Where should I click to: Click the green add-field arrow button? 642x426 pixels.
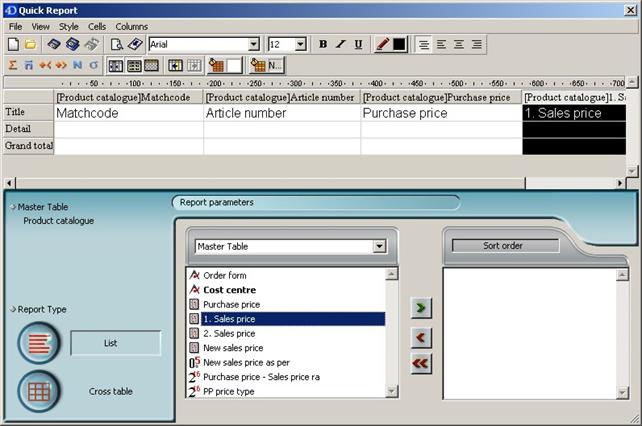coord(421,308)
